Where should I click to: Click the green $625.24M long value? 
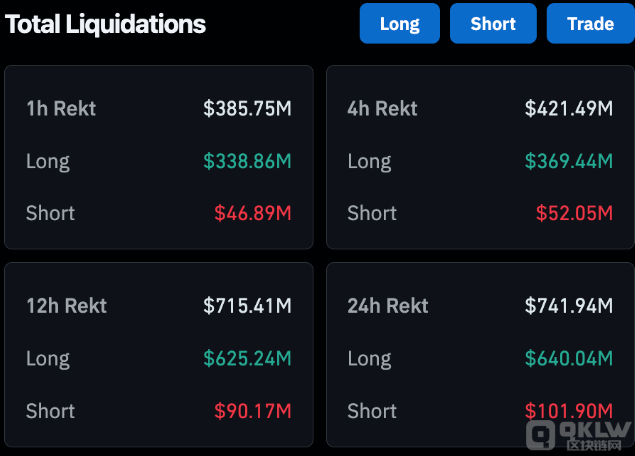(x=247, y=358)
